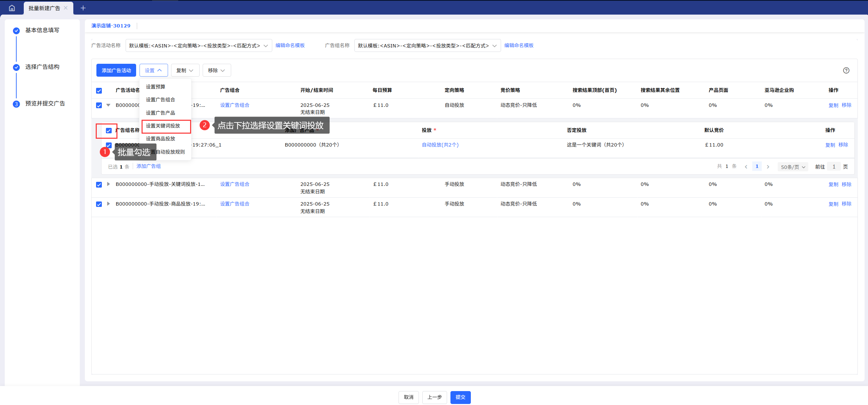Viewport: 868px width, 405px height.
Task: Uncheck the 手动投放-商品投放 campaign checkbox
Action: 99,204
